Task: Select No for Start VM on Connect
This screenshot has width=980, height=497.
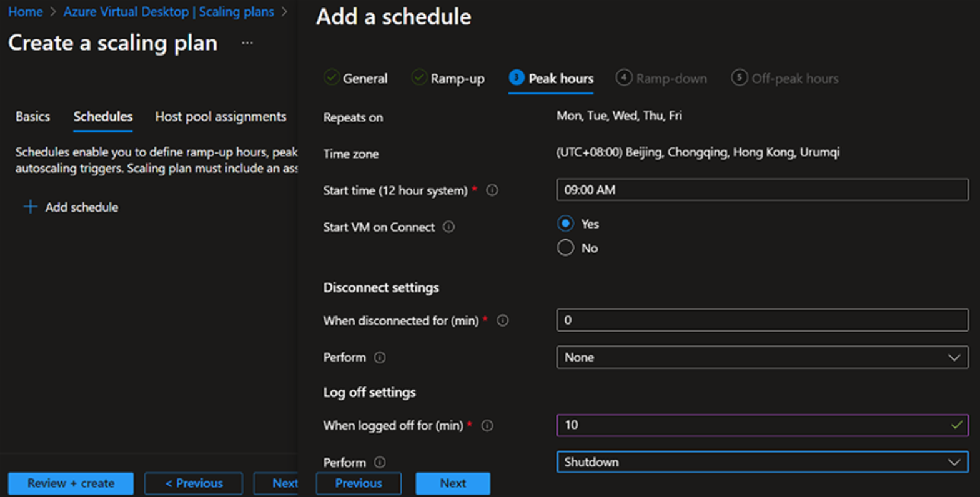Action: (x=566, y=248)
